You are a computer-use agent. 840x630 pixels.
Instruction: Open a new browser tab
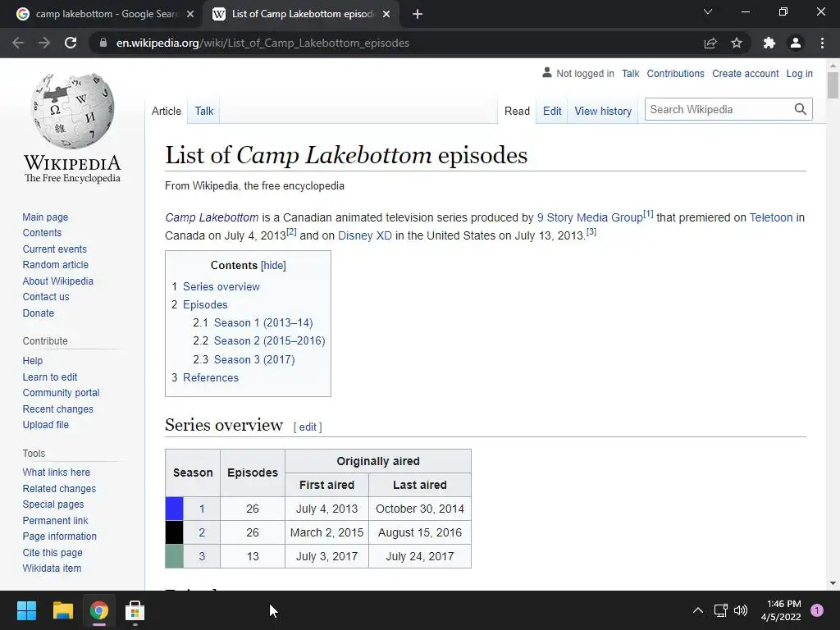pyautogui.click(x=418, y=14)
